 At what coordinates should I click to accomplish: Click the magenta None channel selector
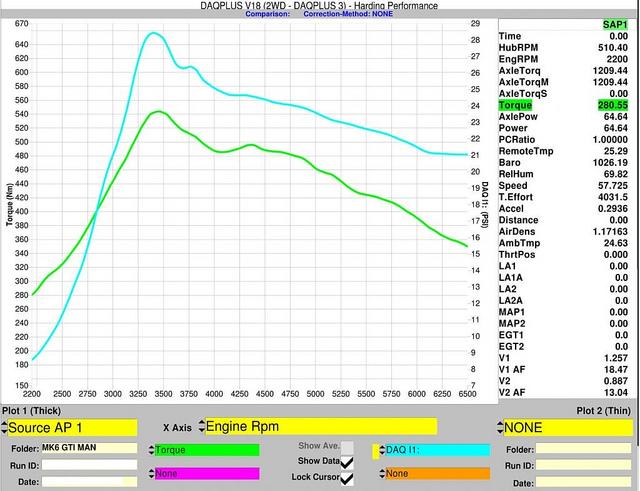click(205, 473)
